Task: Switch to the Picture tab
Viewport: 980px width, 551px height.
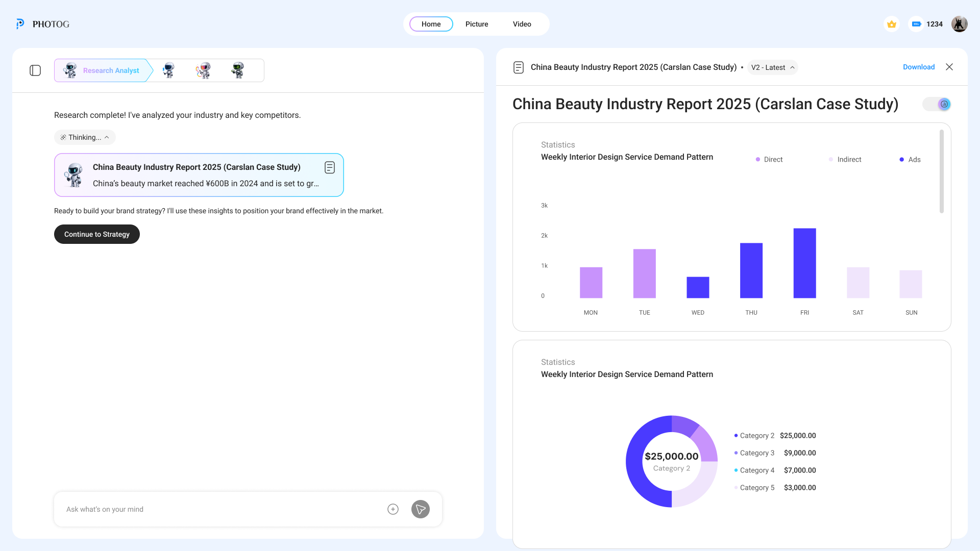Action: click(477, 24)
